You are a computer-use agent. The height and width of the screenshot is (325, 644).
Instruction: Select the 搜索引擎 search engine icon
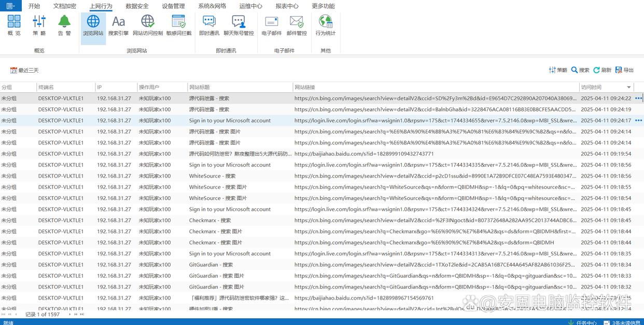118,25
